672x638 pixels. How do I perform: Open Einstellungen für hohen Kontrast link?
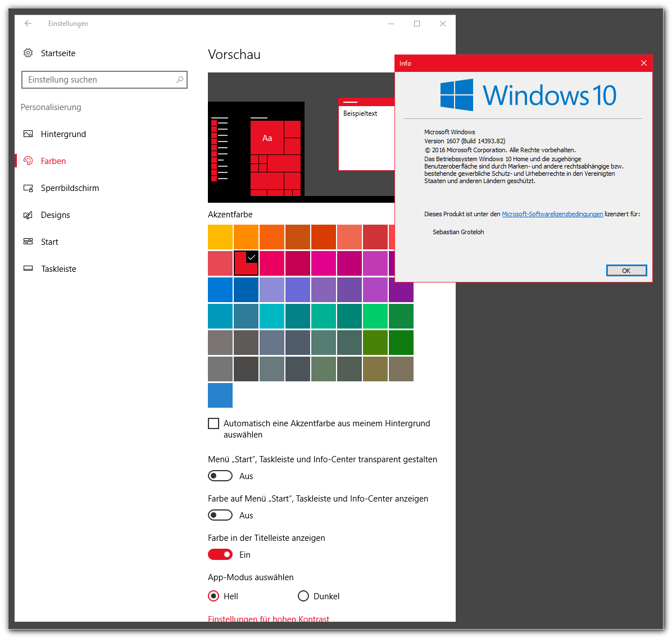coord(268,618)
